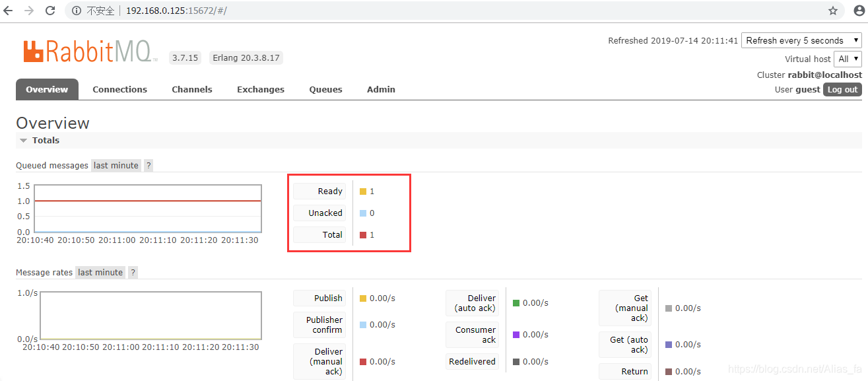Click the light blue Unacked color swatch
Image resolution: width=868 pixels, height=381 pixels.
pos(363,213)
